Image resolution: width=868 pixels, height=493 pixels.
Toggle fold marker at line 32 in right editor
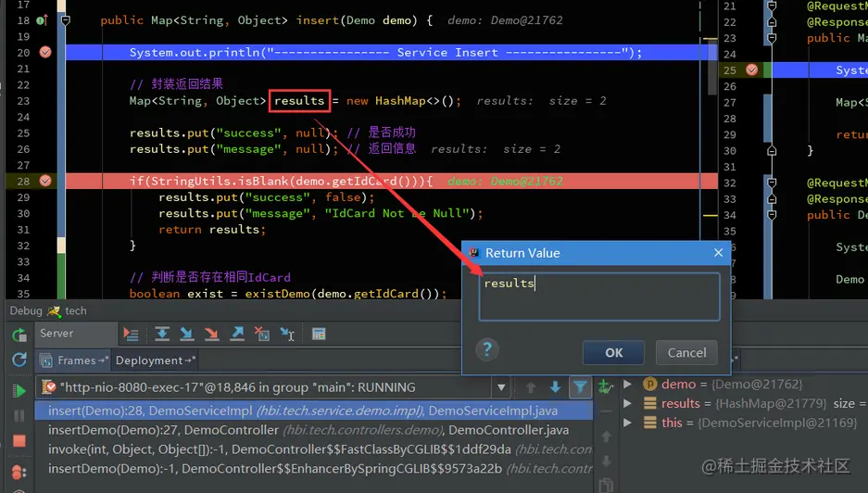pyautogui.click(x=772, y=183)
